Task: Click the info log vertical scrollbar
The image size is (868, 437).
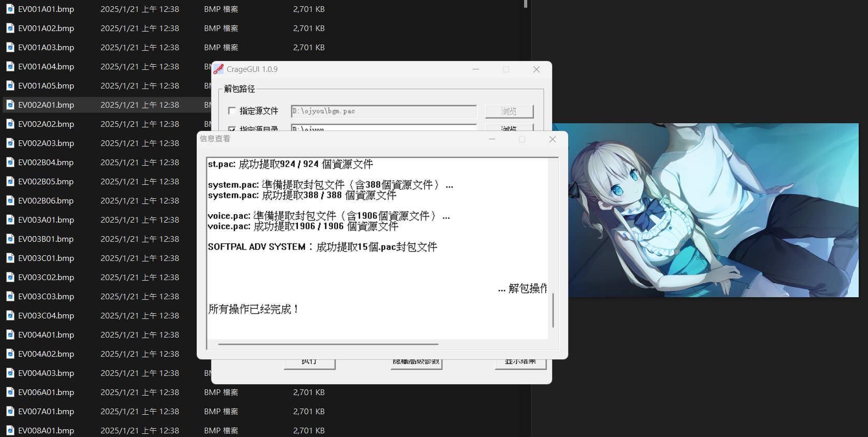Action: [x=553, y=310]
